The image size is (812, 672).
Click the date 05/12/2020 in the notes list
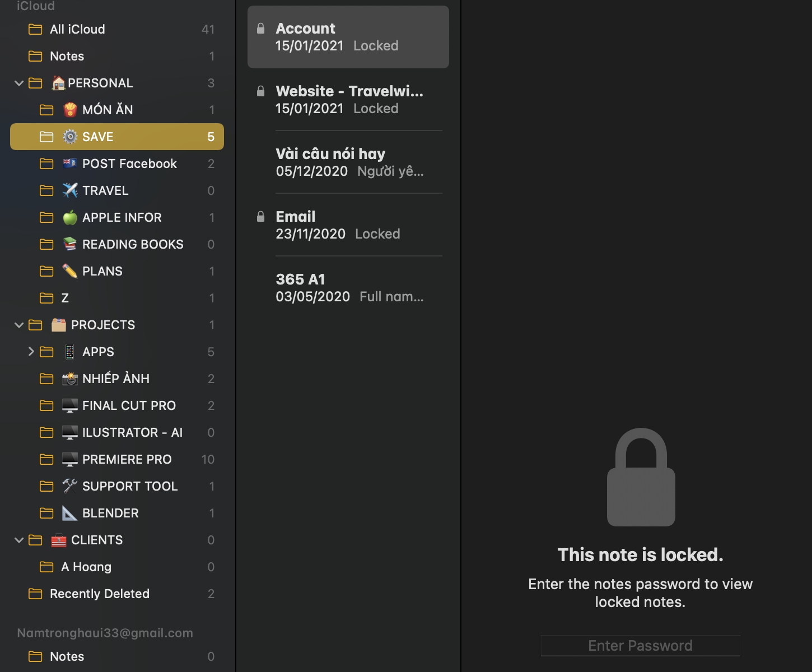[x=312, y=171]
